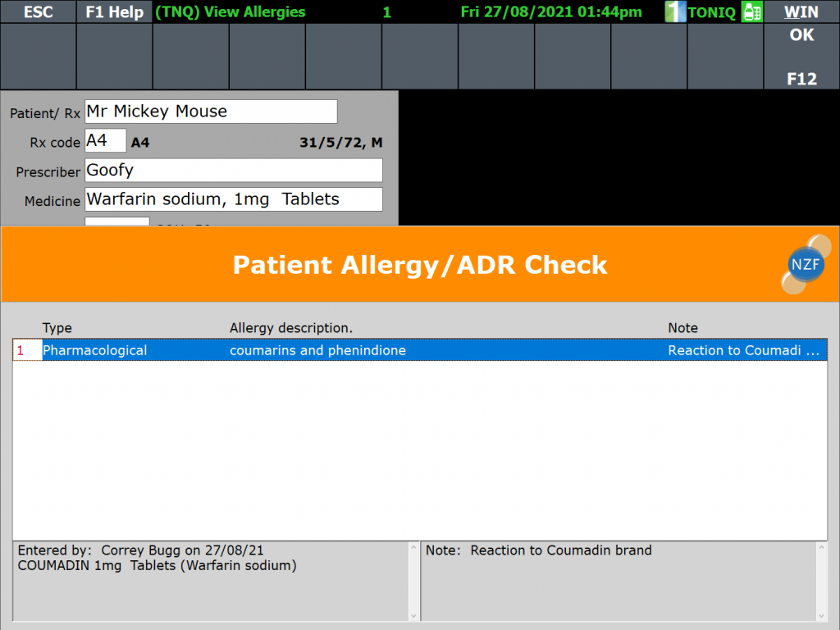840x630 pixels.
Task: Click the Prescriber field showing Goofy
Action: coord(234,171)
